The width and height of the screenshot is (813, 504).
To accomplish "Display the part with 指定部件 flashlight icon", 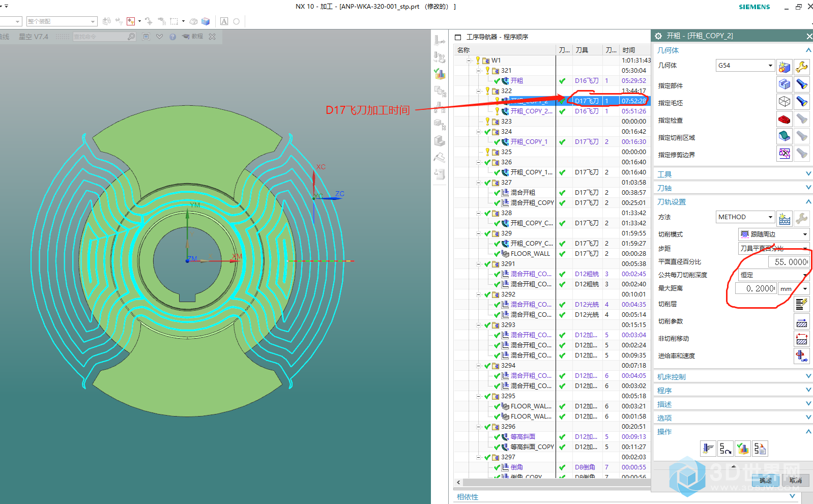I will pyautogui.click(x=801, y=84).
